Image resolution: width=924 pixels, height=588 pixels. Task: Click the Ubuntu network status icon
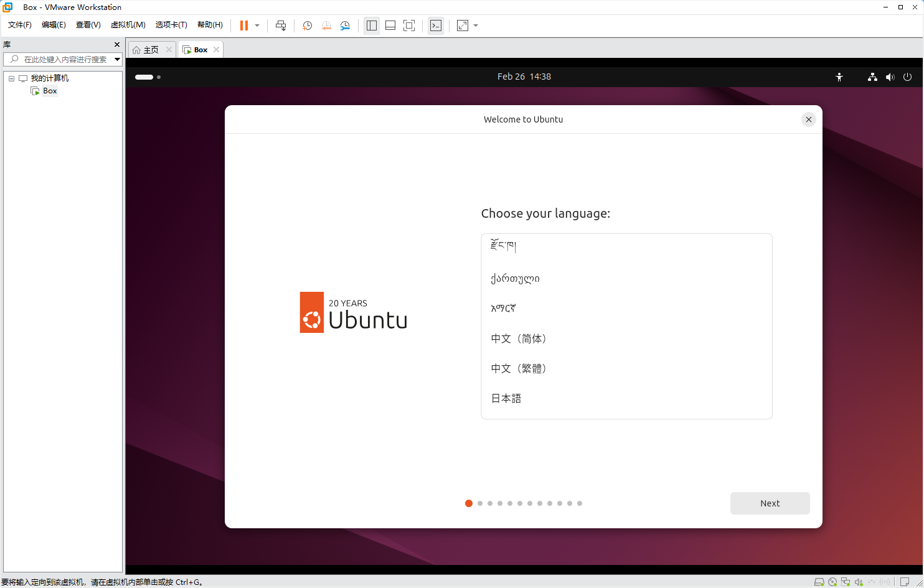[x=872, y=77]
